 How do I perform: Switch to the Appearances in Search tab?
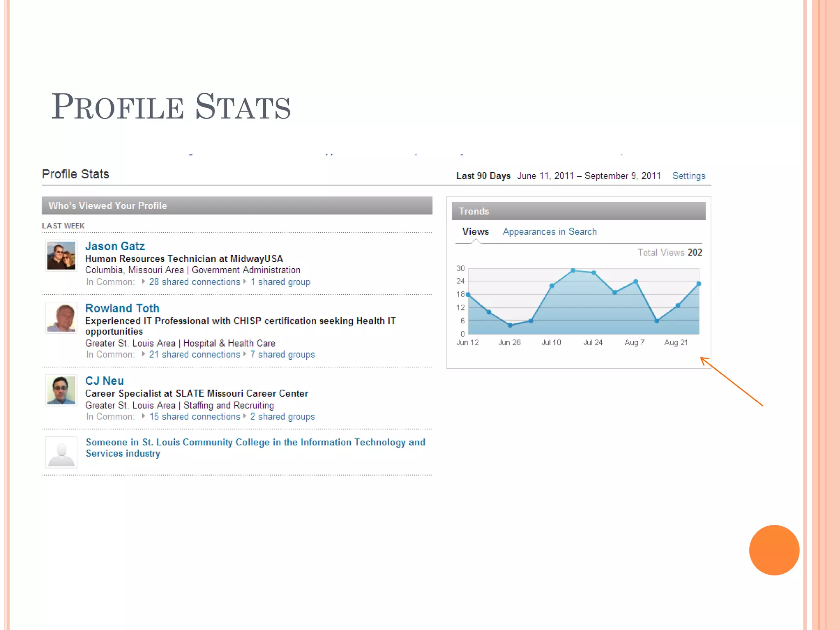tap(550, 232)
